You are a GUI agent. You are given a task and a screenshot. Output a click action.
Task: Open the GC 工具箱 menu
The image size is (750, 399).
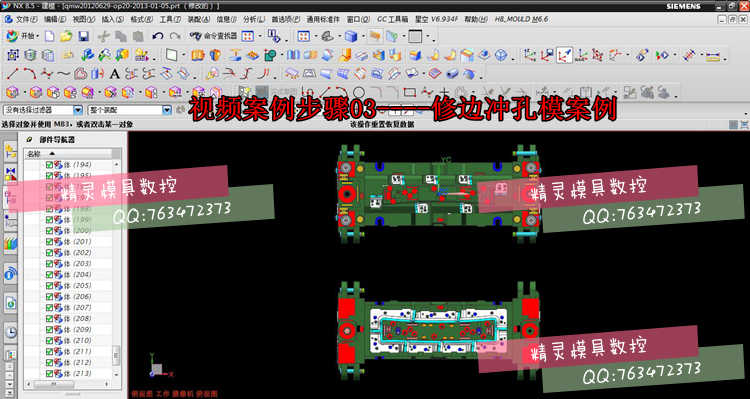point(393,20)
